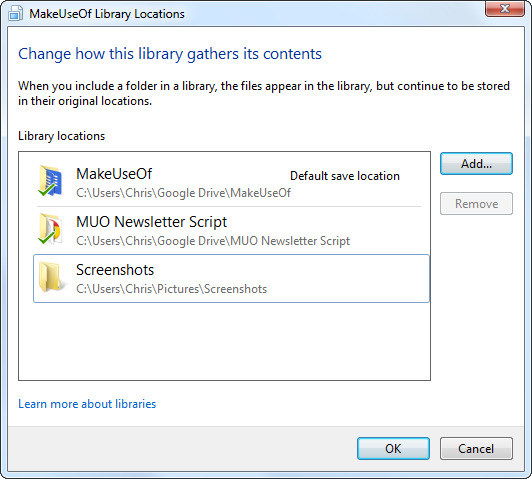The width and height of the screenshot is (532, 479).
Task: Select the MUO Newsletter Script location name
Action: (152, 222)
